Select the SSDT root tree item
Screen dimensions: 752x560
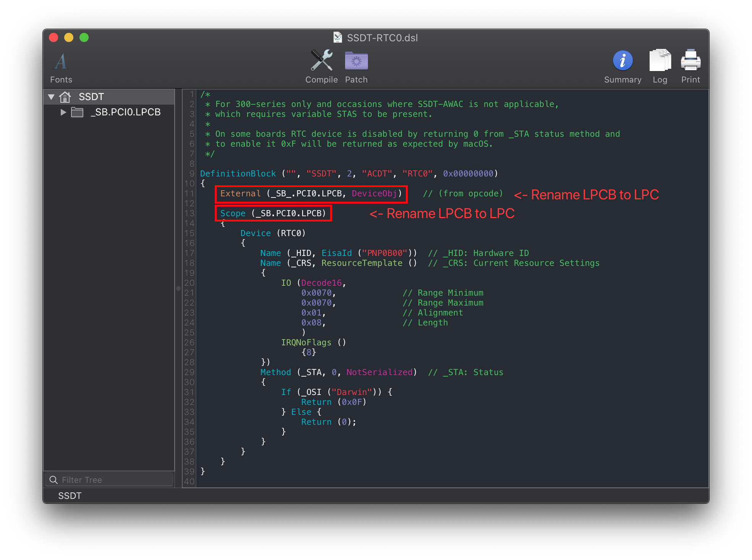(x=91, y=97)
